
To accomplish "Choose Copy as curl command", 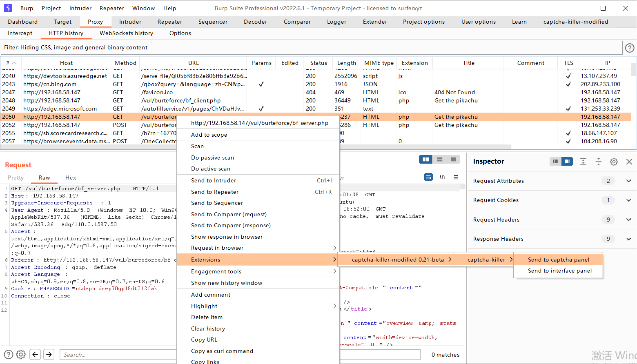I will coord(258,351).
